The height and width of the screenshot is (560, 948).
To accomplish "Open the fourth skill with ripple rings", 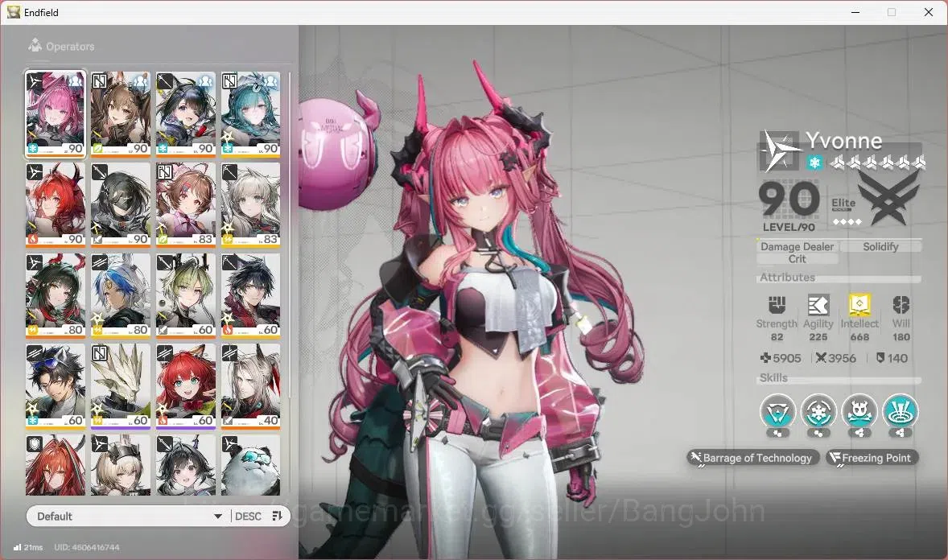I will coord(901,413).
